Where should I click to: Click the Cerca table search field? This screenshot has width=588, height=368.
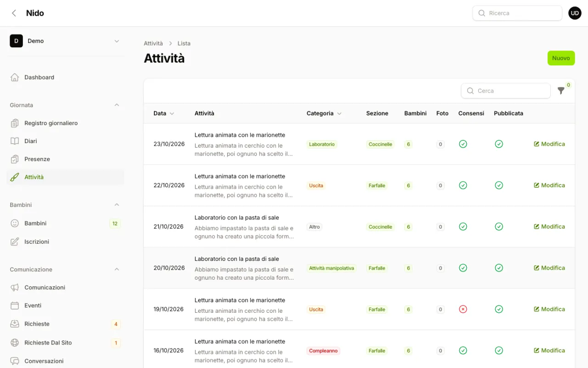(506, 91)
